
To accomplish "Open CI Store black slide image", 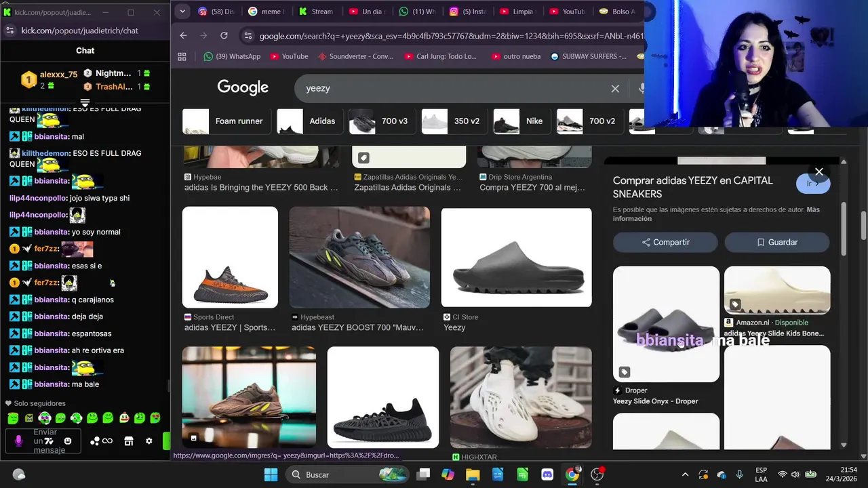I will coord(516,257).
